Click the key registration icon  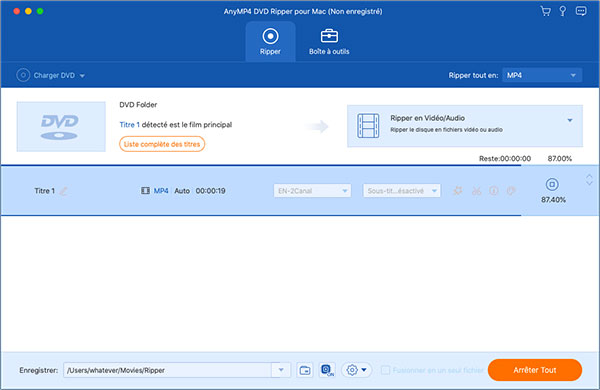(562, 11)
